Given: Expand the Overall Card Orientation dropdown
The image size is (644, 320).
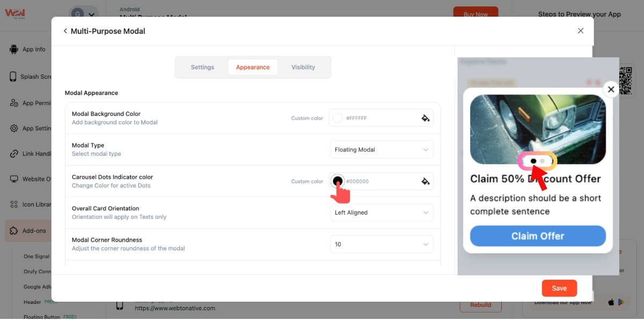Looking at the screenshot, I should [x=381, y=213].
